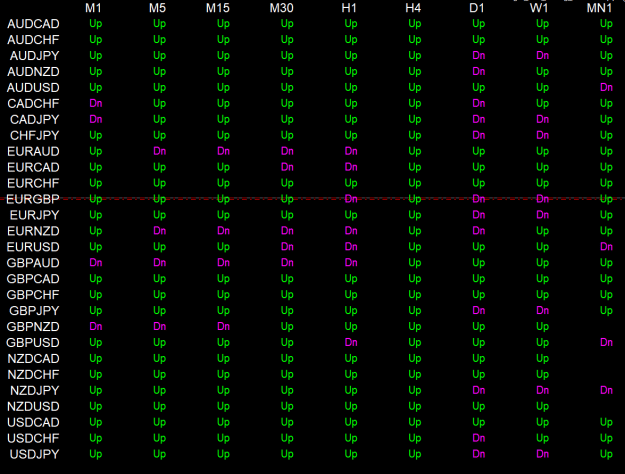Screen dimensions: 625x474
Task: Select the GBPCAD symbol label
Action: pos(33,279)
